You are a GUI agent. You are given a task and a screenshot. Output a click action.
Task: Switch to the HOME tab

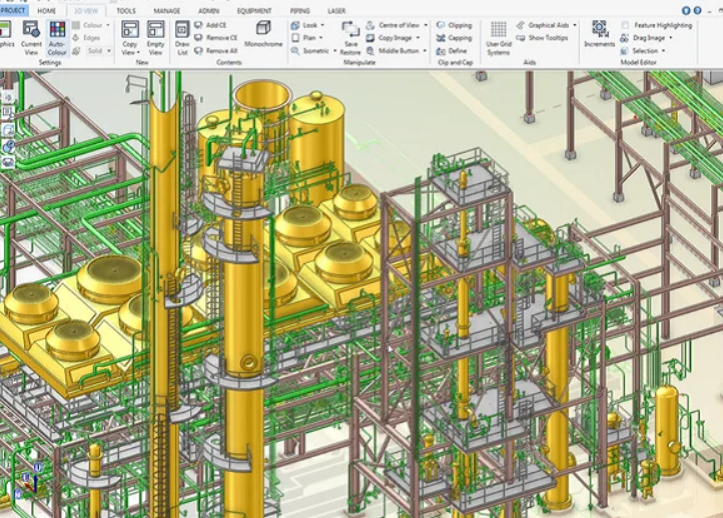coord(47,10)
